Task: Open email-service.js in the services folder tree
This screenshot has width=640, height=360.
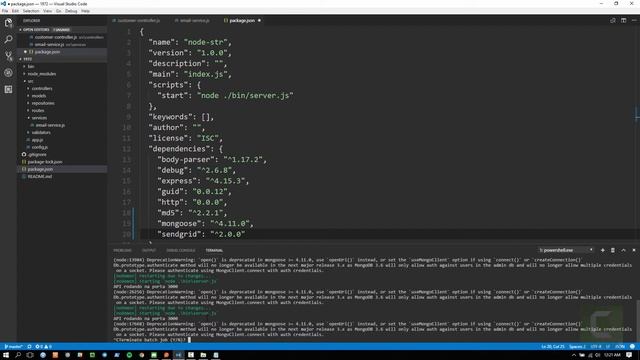Action: click(x=50, y=125)
